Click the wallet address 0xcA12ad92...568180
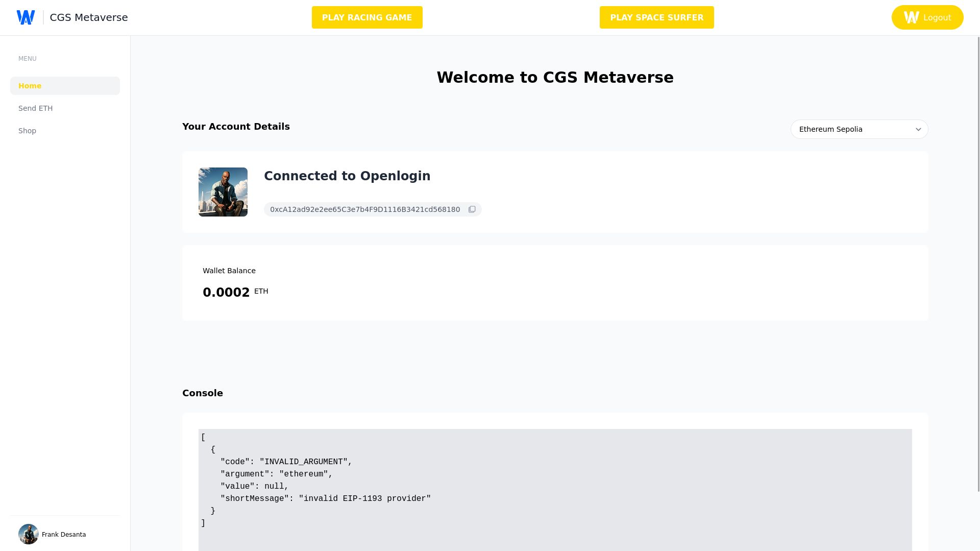This screenshot has height=551, width=980. click(x=365, y=209)
